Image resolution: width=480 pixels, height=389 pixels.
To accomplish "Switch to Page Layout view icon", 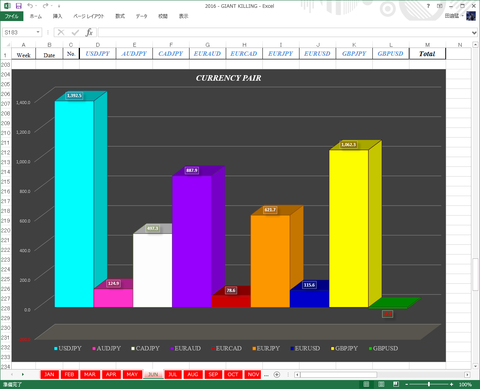I will point(381,384).
